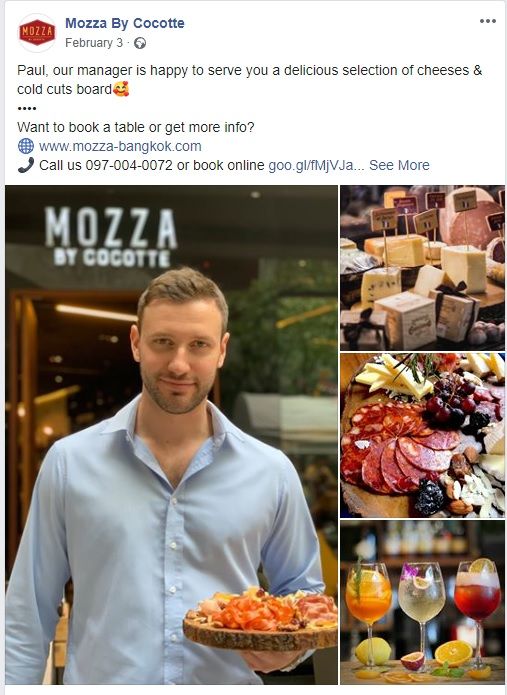Open the cheese display photo
Image resolution: width=507 pixels, height=695 pixels.
pos(422,268)
